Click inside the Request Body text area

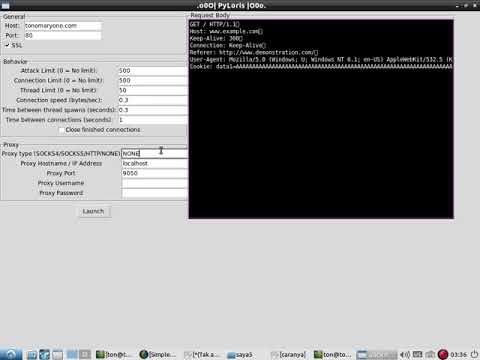click(321, 119)
